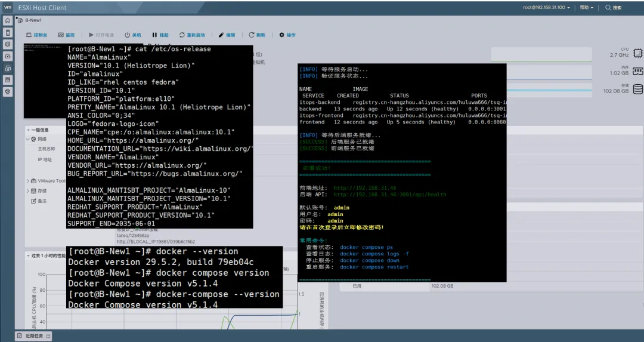Open the root@192.168.31.100 user dropdown
This screenshot has width=644, height=342.
click(x=546, y=7)
